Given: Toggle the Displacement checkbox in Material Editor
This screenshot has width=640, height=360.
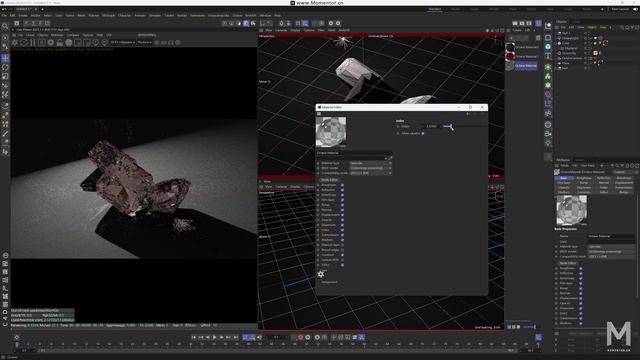Looking at the screenshot, I should coord(342,215).
